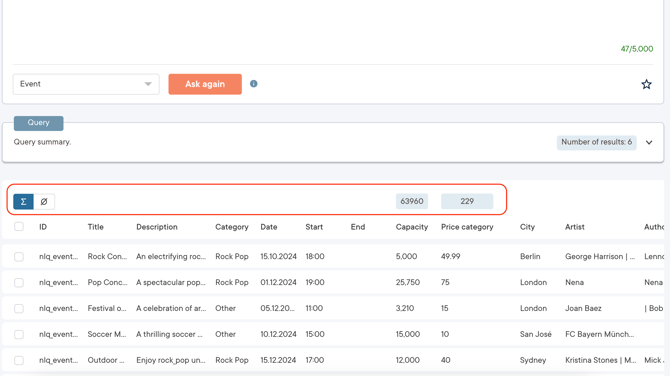670x376 pixels.
Task: Open the Event dropdown selector
Action: [86, 84]
